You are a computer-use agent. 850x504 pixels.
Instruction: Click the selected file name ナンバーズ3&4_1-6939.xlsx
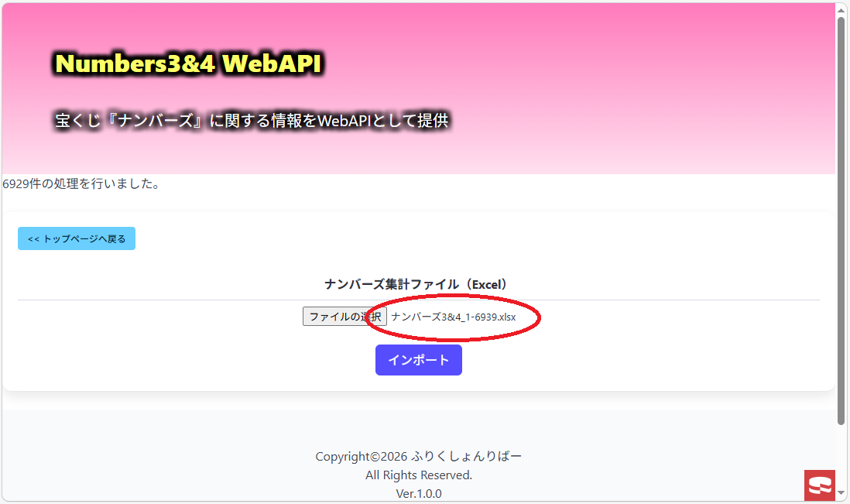tap(453, 317)
